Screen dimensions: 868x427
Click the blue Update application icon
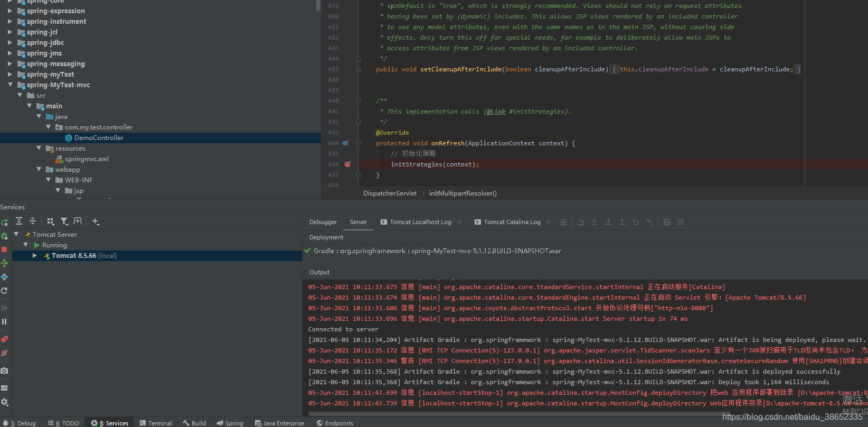pos(4,277)
